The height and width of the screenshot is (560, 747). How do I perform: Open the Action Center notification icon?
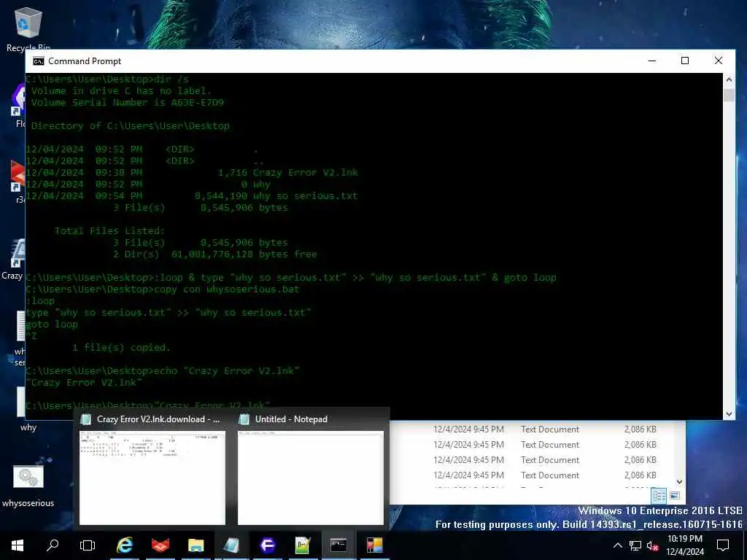coord(723,545)
